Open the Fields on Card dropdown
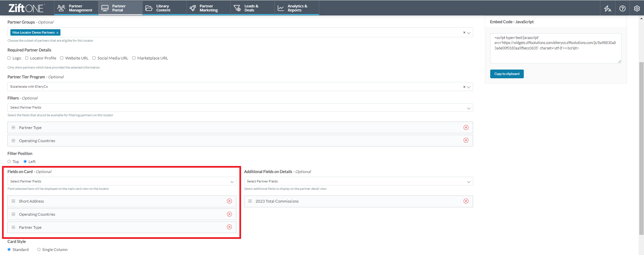 click(x=122, y=181)
